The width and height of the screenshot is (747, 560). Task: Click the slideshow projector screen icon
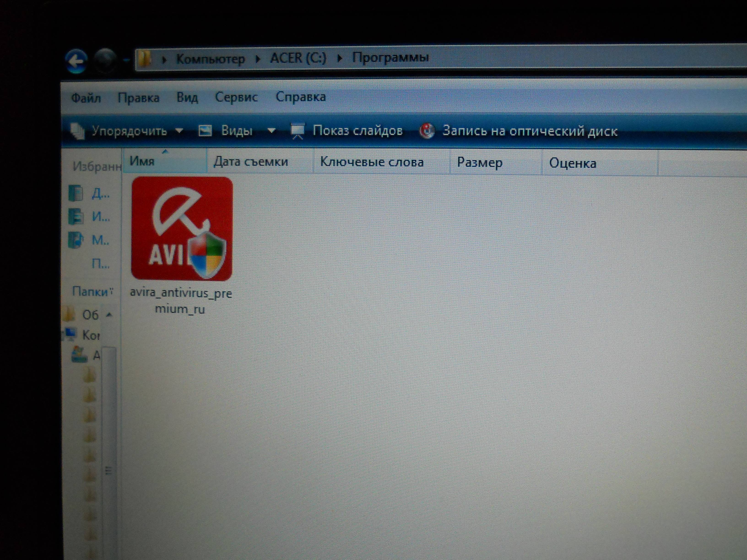(298, 131)
